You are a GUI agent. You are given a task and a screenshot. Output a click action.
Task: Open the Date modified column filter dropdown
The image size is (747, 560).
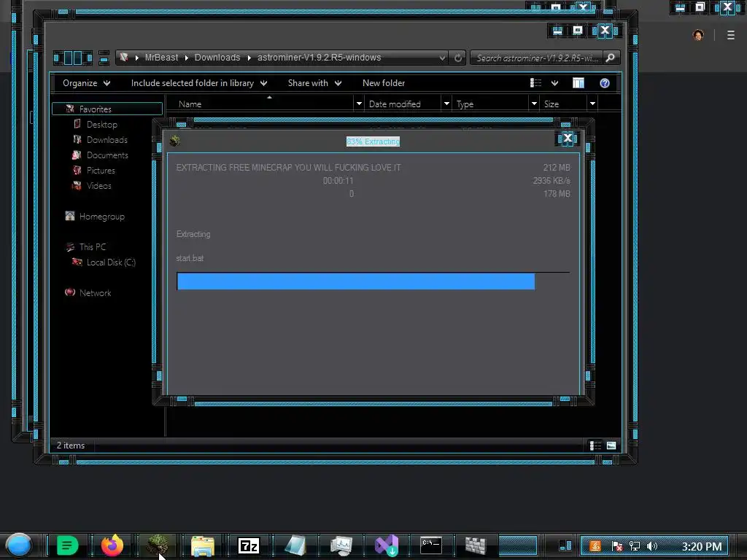pyautogui.click(x=446, y=104)
